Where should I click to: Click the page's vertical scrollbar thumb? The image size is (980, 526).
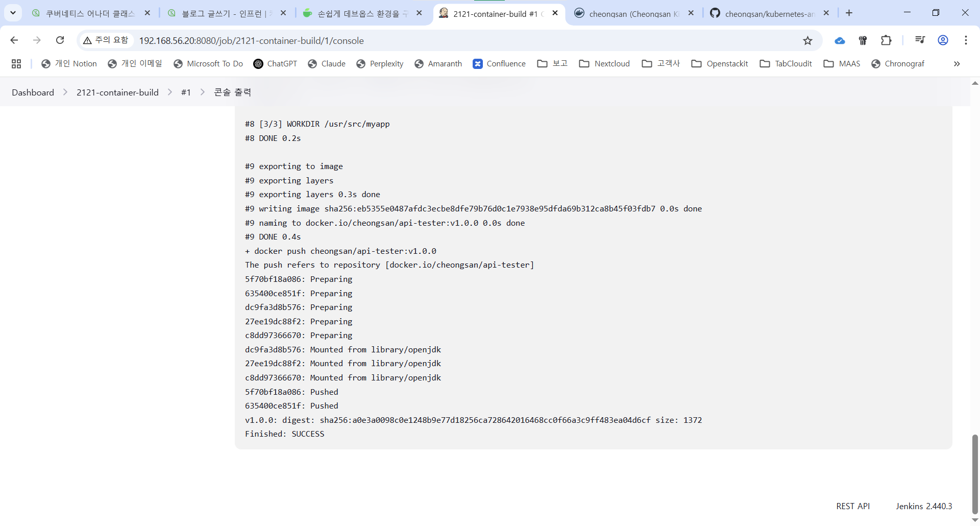[975, 474]
